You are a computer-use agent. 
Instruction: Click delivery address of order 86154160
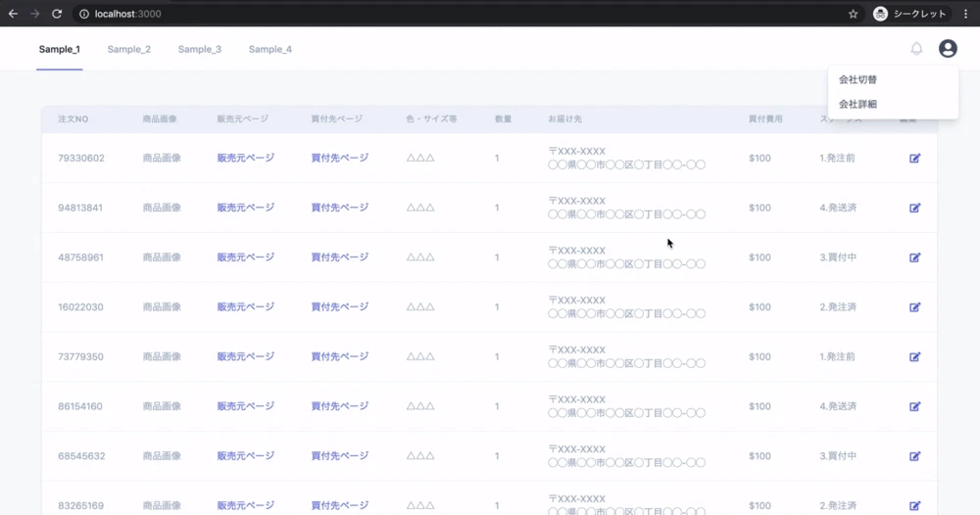click(x=627, y=406)
